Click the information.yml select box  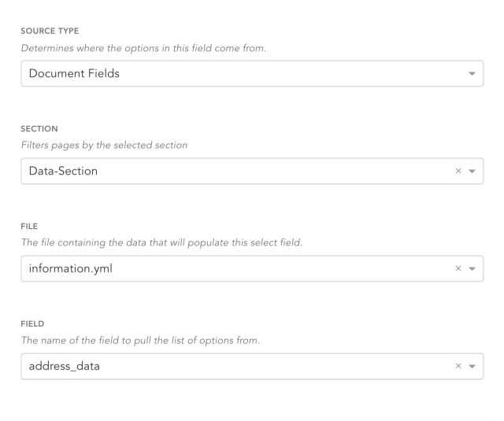point(252,269)
